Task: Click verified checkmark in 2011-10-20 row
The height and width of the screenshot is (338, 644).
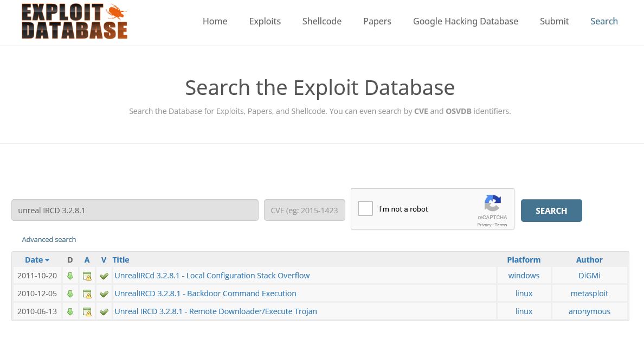Action: [x=104, y=276]
